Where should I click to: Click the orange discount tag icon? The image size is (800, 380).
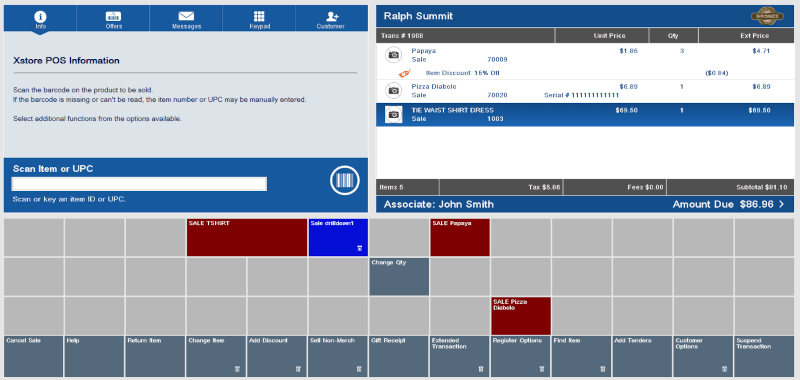tap(404, 73)
